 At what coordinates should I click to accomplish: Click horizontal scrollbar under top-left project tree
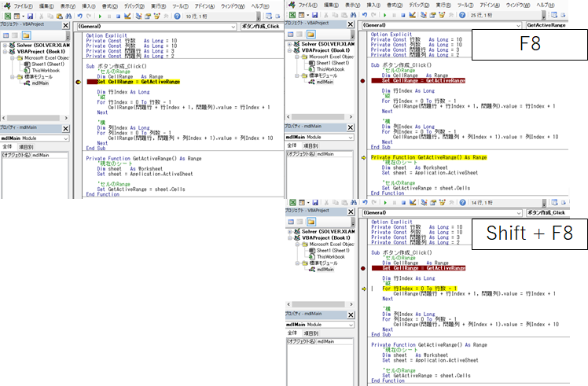tap(35, 118)
